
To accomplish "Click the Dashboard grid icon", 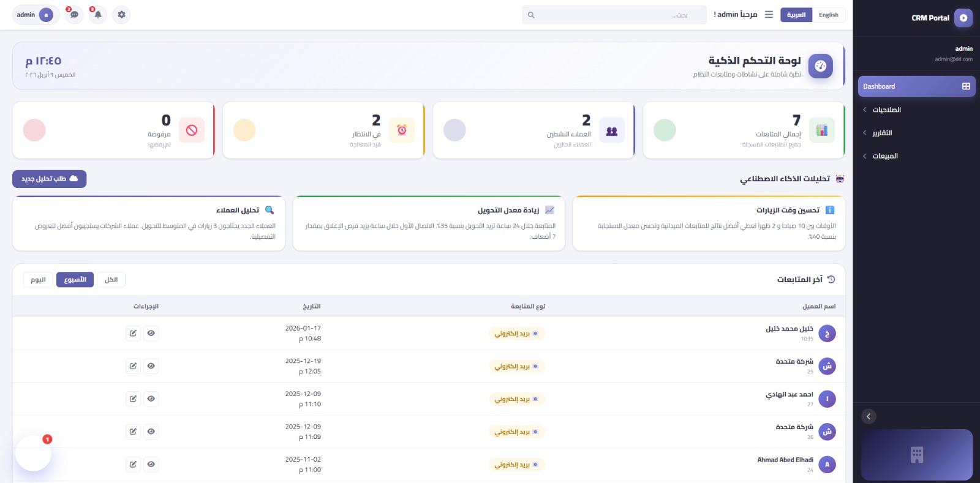I will pyautogui.click(x=966, y=86).
